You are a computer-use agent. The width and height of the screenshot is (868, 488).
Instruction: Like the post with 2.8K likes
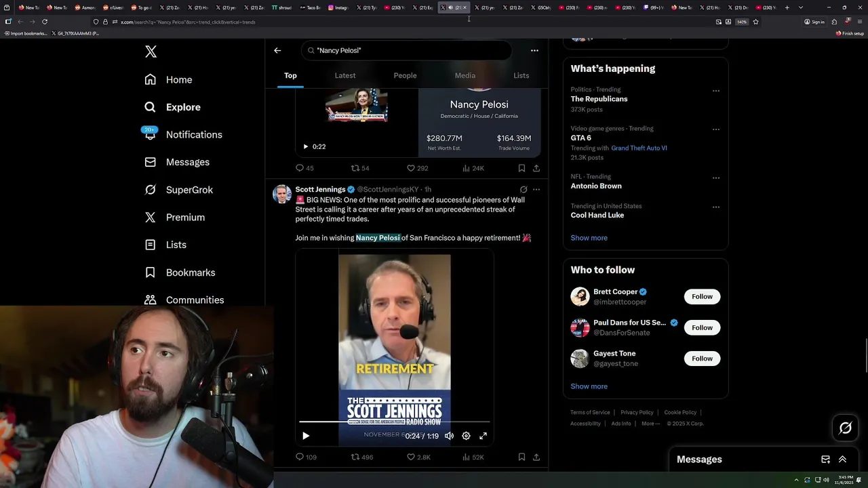(x=418, y=457)
